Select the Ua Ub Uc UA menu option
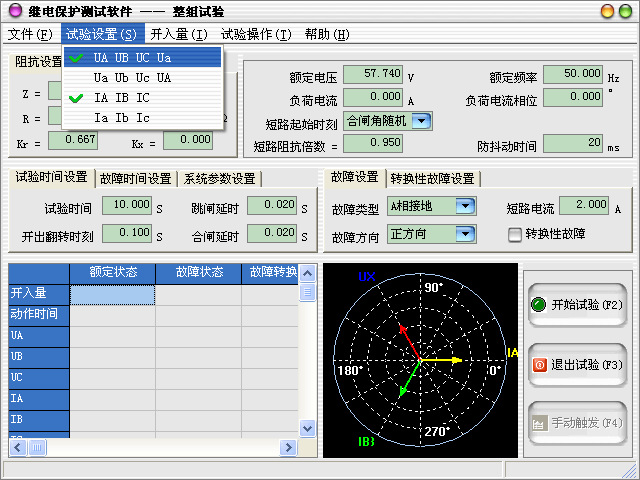The width and height of the screenshot is (640, 480). pos(132,77)
